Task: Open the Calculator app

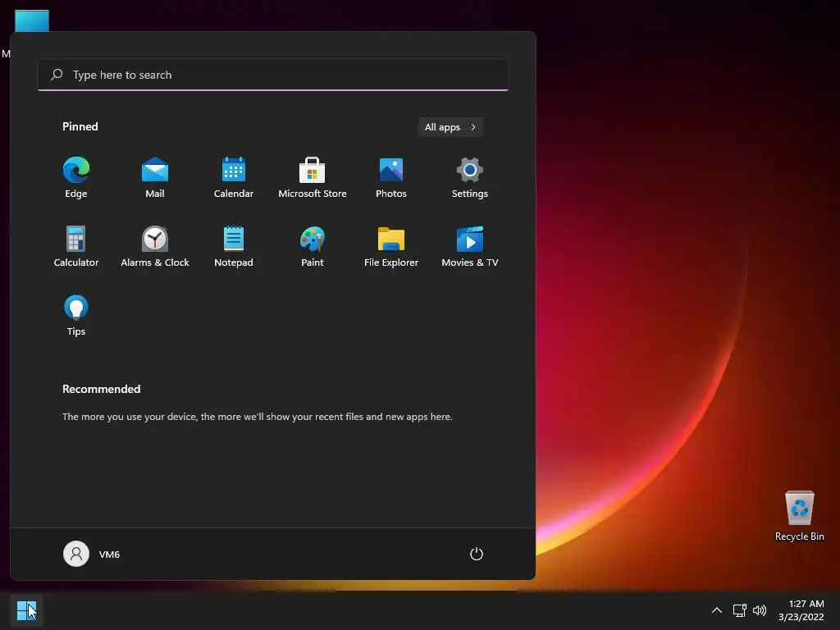Action: coord(76,246)
